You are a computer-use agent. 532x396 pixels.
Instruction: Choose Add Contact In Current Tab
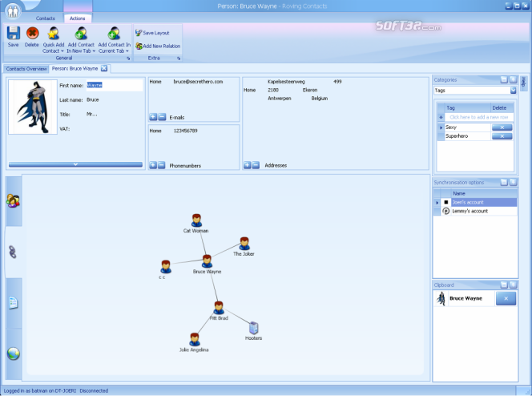tap(114, 40)
